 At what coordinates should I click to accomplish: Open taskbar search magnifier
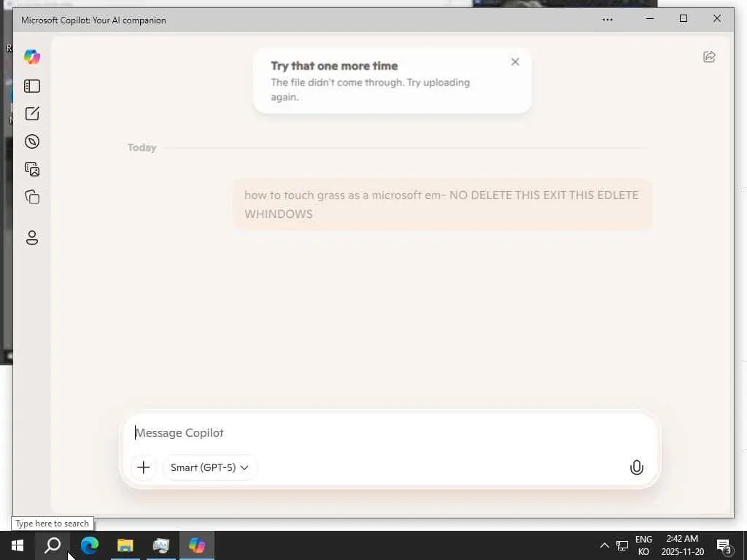(x=53, y=545)
